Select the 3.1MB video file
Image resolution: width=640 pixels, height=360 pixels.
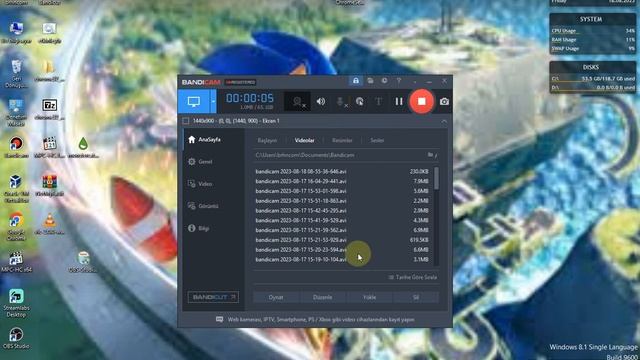(342, 260)
